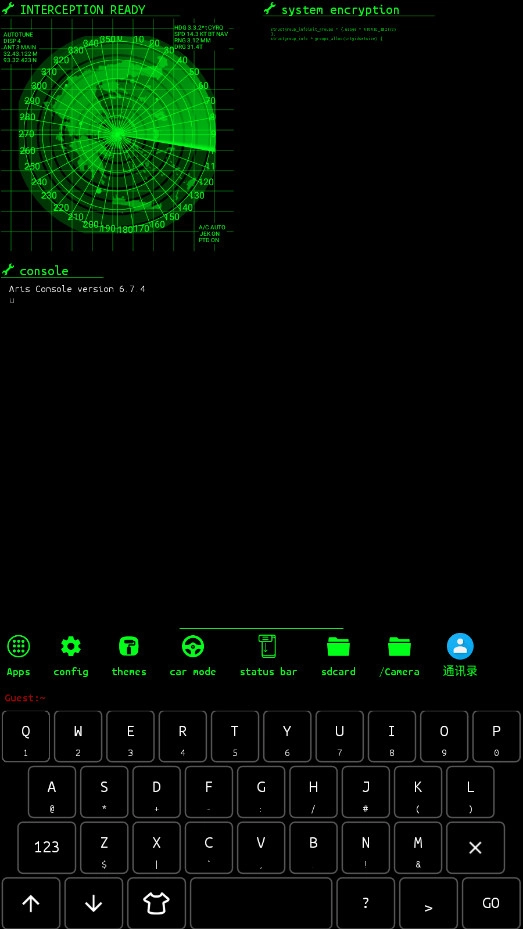Image resolution: width=523 pixels, height=929 pixels.
Task: Tap the Q key on keyboard
Action: point(26,736)
